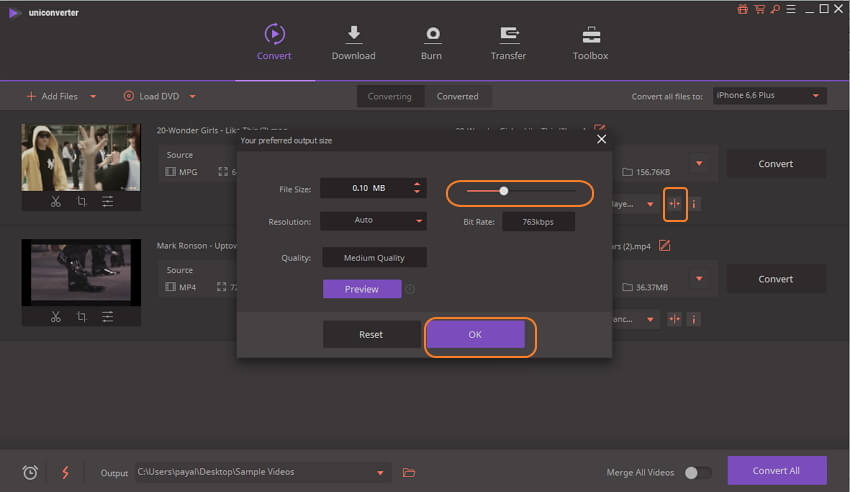Open effects settings icon under second video
850x492 pixels.
coord(107,317)
